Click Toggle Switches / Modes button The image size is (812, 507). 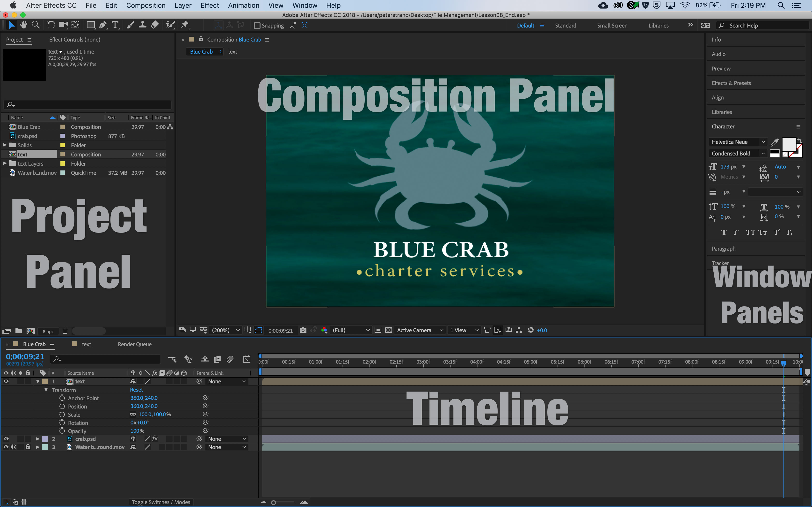coord(161,502)
